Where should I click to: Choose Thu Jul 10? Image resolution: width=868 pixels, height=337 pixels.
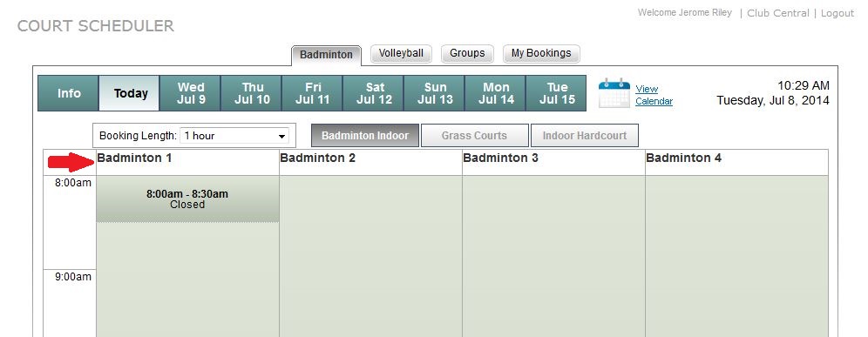(x=252, y=93)
